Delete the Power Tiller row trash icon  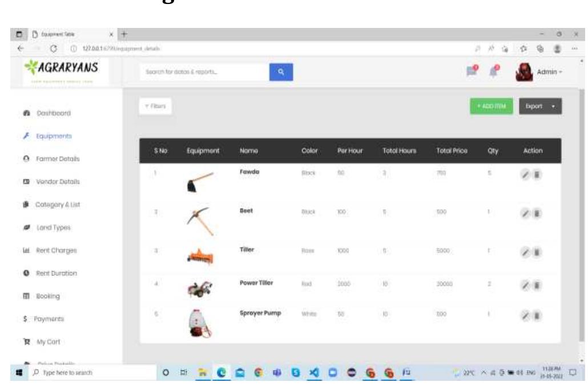point(537,286)
